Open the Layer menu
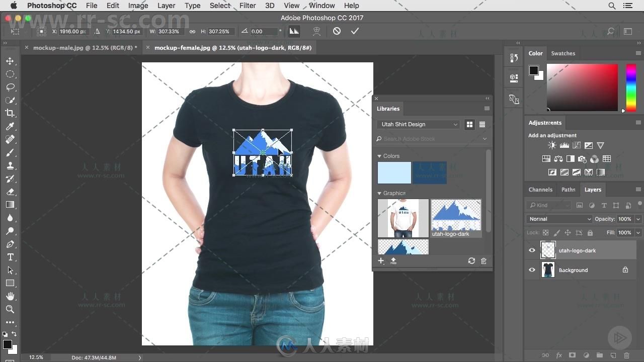Screen dimensions: 644x362 tap(167, 6)
